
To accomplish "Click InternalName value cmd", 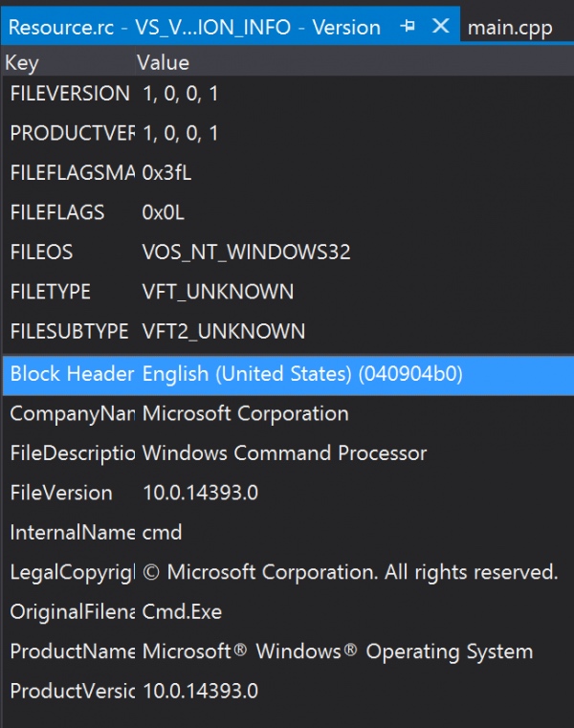I will point(162,533).
